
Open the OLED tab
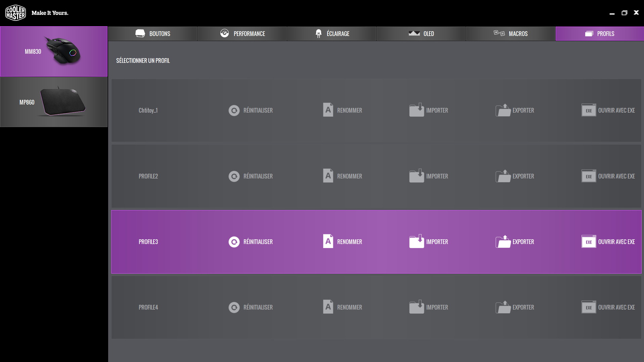click(421, 34)
